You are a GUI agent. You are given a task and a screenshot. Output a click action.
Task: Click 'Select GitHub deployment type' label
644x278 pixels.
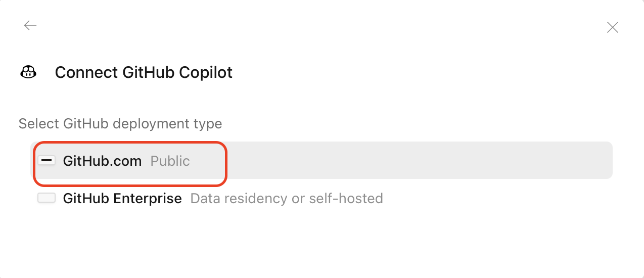(120, 123)
